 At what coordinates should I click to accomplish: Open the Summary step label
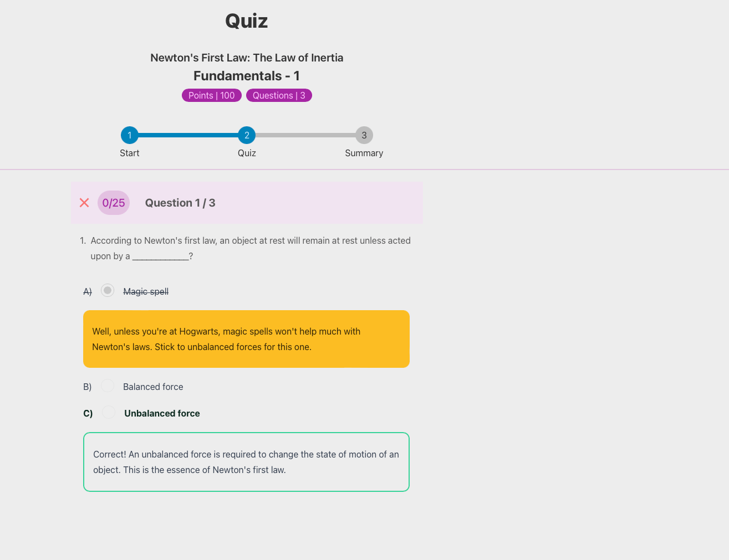click(x=364, y=153)
